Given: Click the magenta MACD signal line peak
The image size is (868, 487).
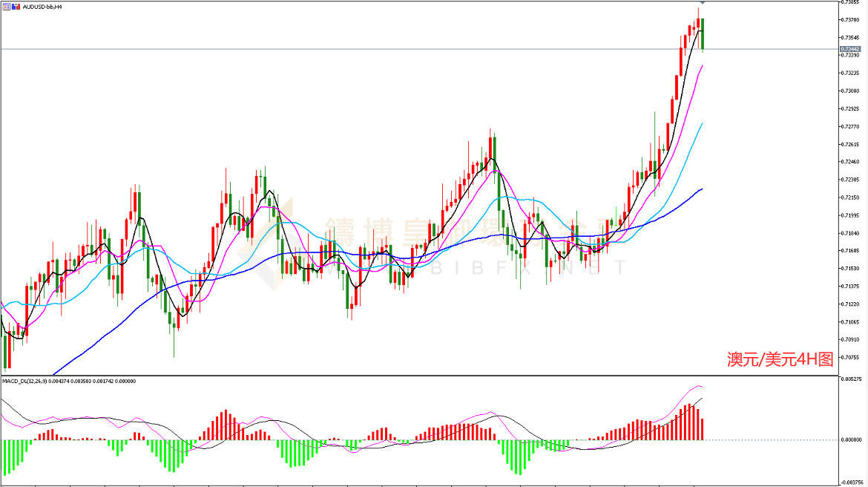Looking at the screenshot, I should click(699, 386).
